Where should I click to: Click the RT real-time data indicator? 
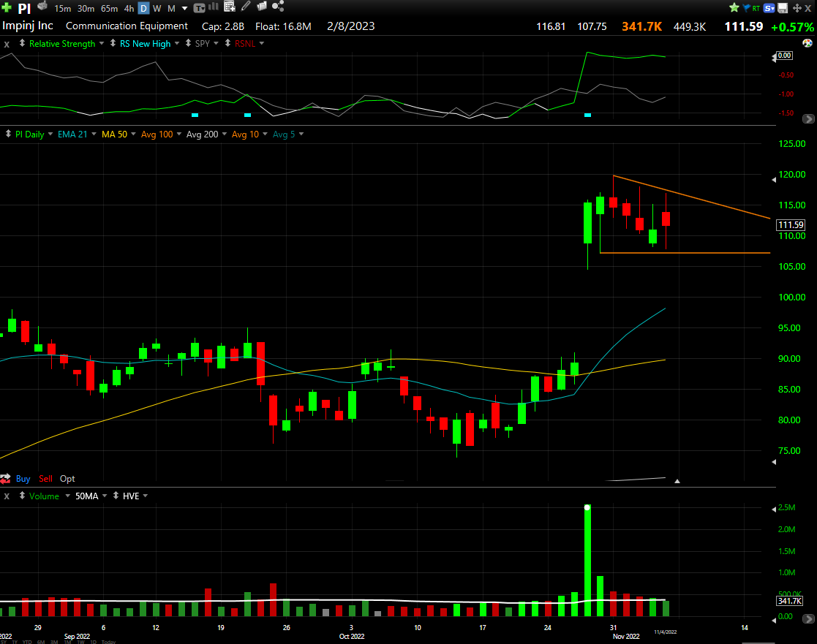pyautogui.click(x=756, y=8)
